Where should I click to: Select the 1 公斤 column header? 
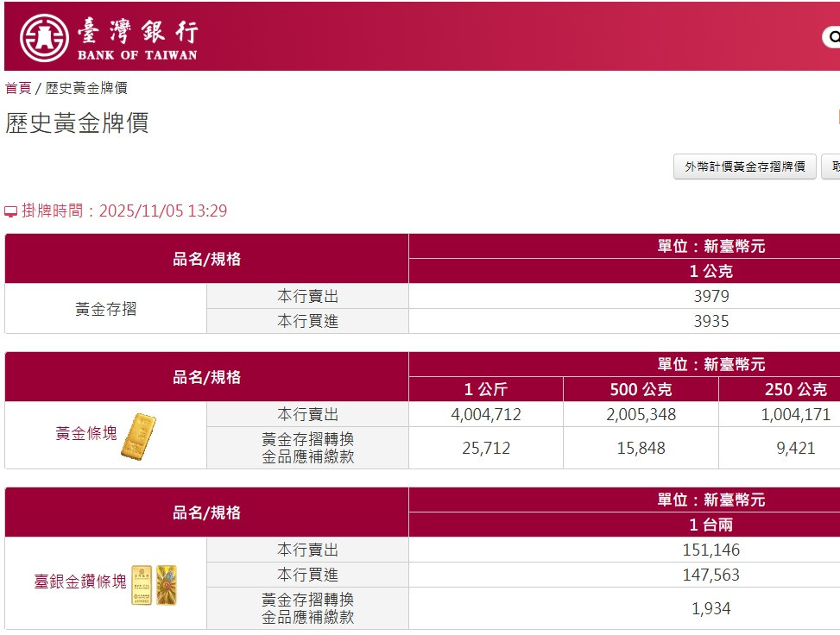click(x=486, y=389)
